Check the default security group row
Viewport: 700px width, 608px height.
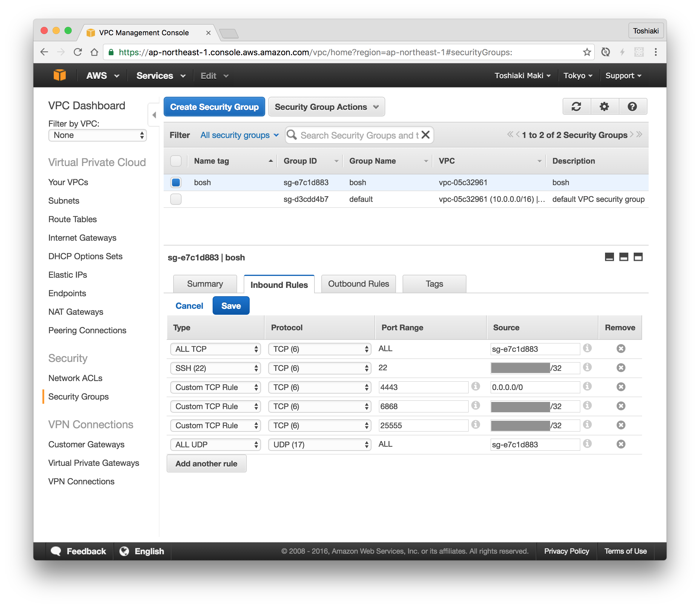click(x=176, y=199)
